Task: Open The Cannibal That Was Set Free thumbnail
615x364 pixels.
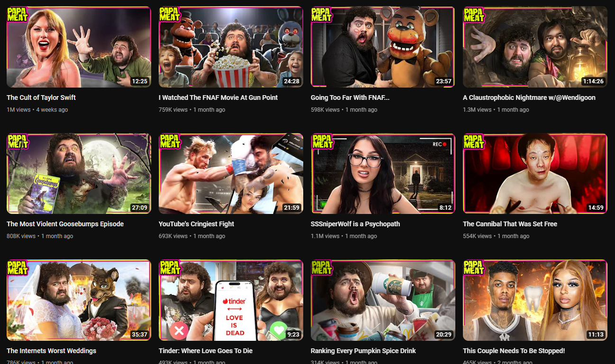Action: (x=535, y=174)
